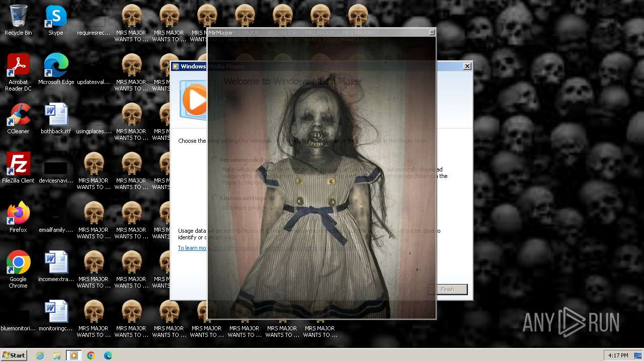Viewport: 644px width, 362px height.
Task: Open FileZilla Client shortcut
Action: tap(18, 168)
